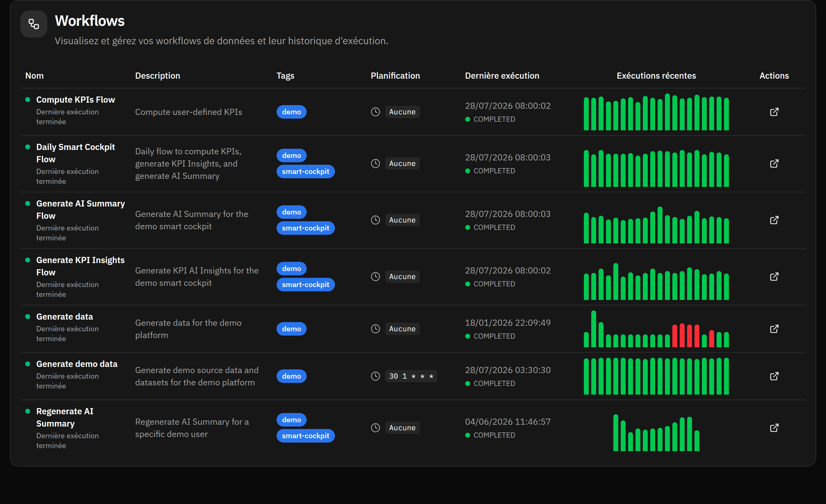Open Regenerate AI Summary external link icon

pyautogui.click(x=774, y=427)
